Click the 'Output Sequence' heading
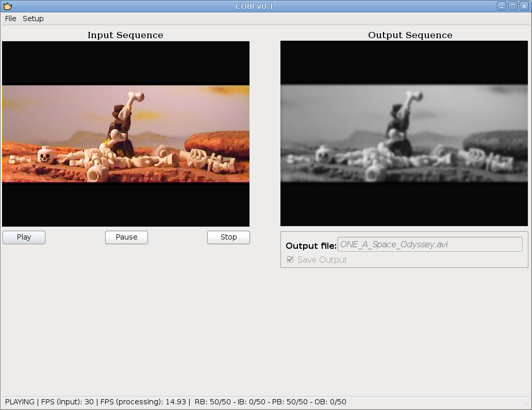Screen dimensions: 532x410 pos(410,35)
